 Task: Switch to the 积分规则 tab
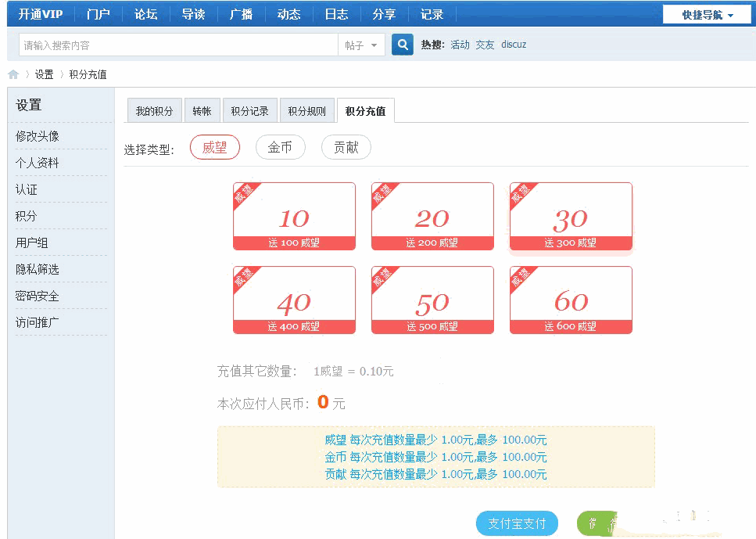tap(306, 111)
